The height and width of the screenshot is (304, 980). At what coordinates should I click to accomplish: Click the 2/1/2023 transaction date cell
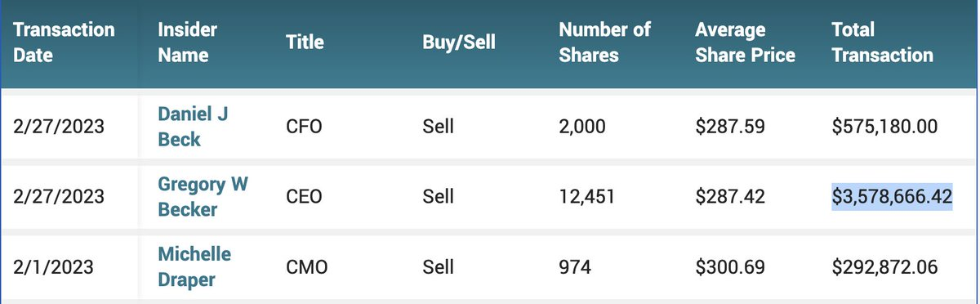(53, 267)
